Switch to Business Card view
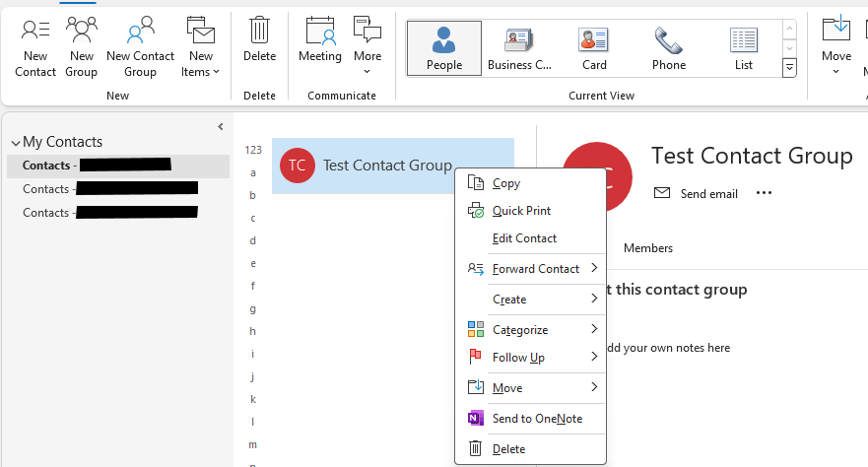 (x=519, y=48)
